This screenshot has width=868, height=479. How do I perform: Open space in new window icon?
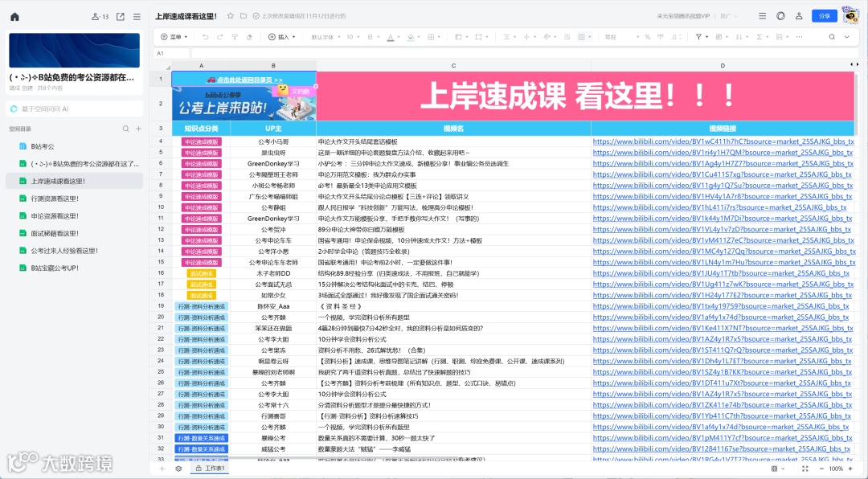coord(120,17)
